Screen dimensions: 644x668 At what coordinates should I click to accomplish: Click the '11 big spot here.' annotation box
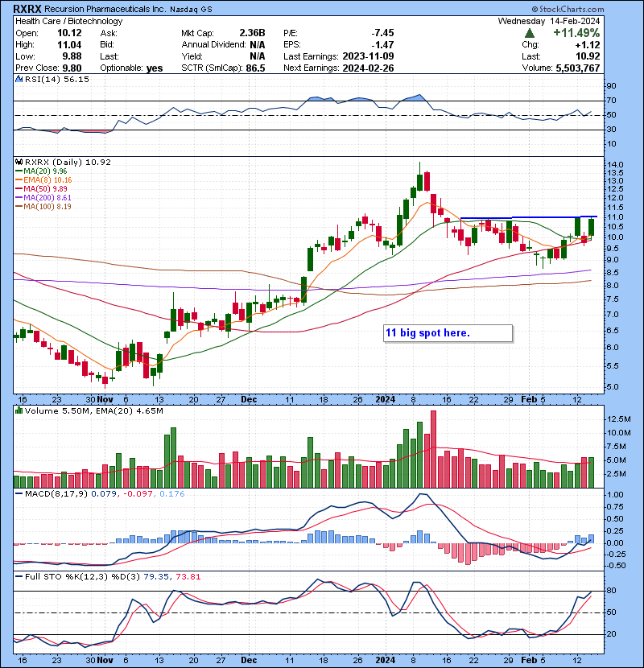[448, 333]
